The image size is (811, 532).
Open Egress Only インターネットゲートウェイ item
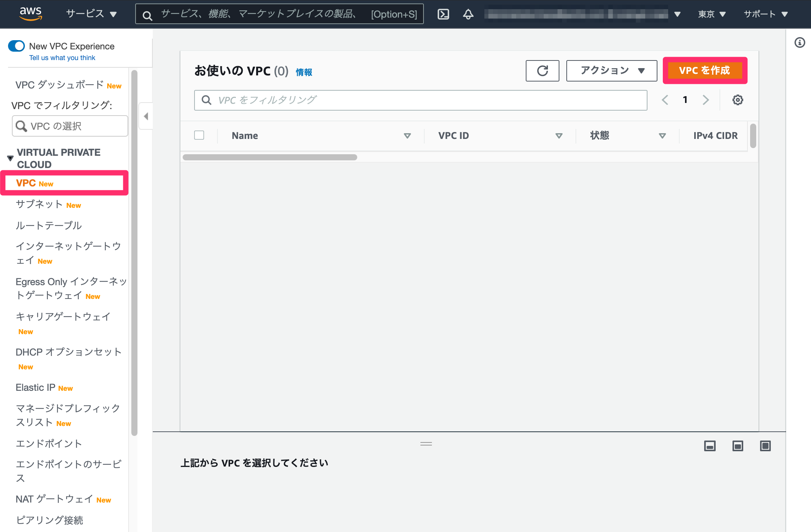click(x=71, y=288)
